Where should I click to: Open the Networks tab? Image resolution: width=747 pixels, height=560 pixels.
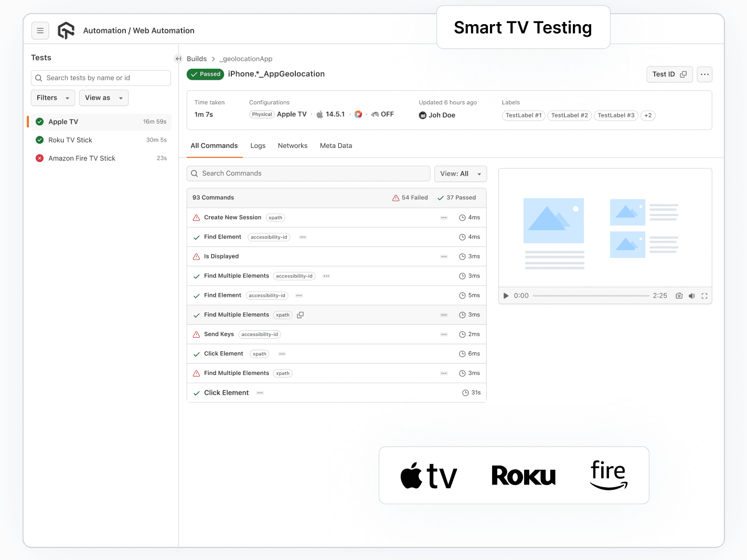293,146
